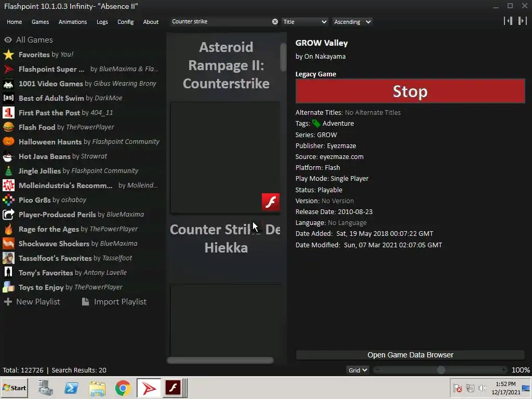
Task: Click the minus end of zoom slider
Action: pyautogui.click(x=378, y=370)
